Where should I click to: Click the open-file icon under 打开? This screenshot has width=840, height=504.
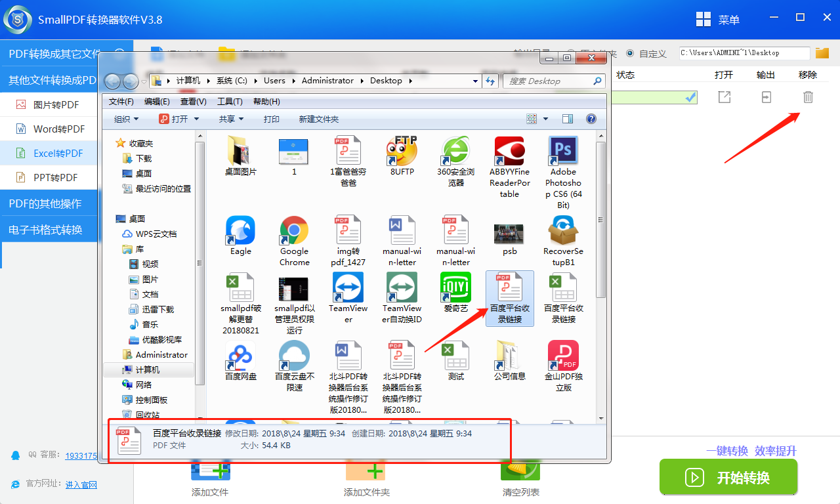724,97
